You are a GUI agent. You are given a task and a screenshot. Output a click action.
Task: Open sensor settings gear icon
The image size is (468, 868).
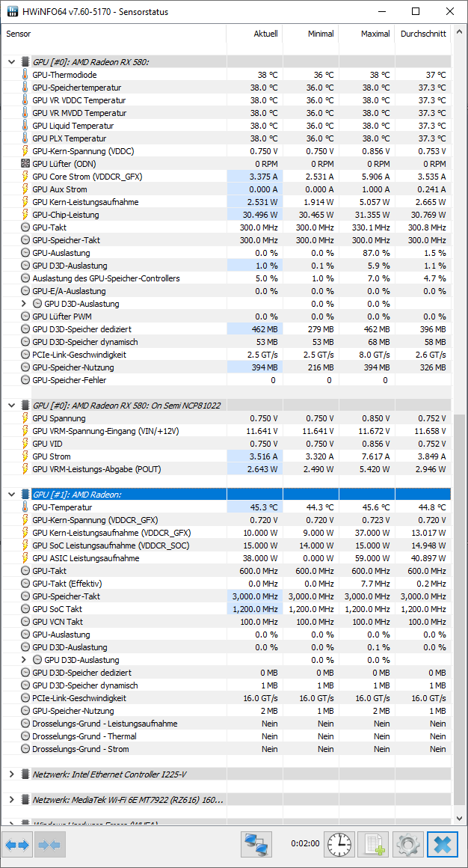[x=407, y=845]
